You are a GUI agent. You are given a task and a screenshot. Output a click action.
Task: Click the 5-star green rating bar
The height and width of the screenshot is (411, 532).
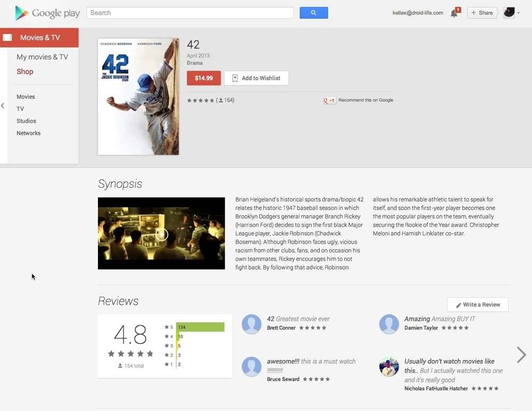[200, 327]
